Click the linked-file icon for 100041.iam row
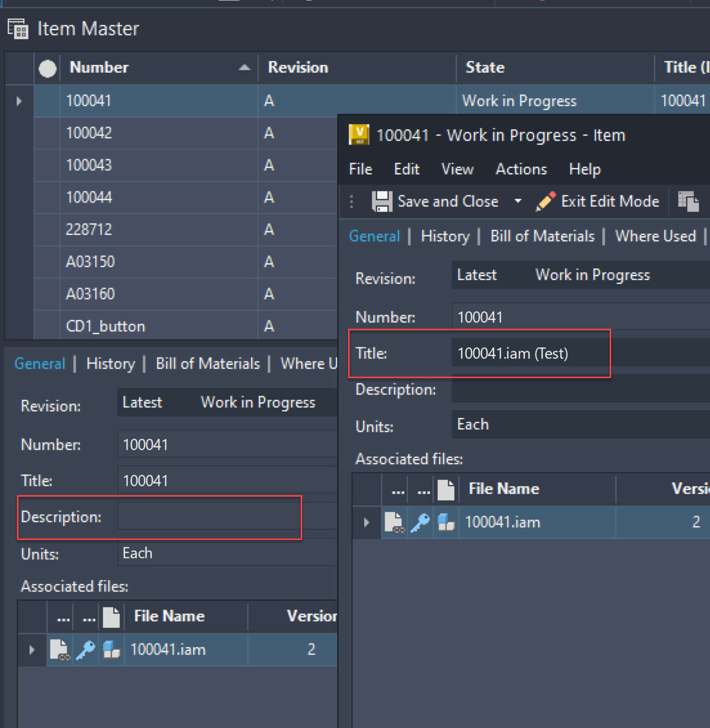710x728 pixels. tap(394, 522)
